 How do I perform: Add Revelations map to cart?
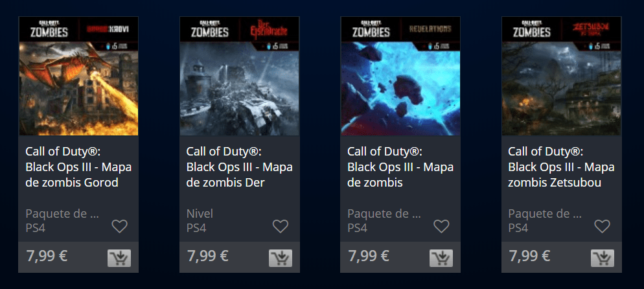pos(441,258)
